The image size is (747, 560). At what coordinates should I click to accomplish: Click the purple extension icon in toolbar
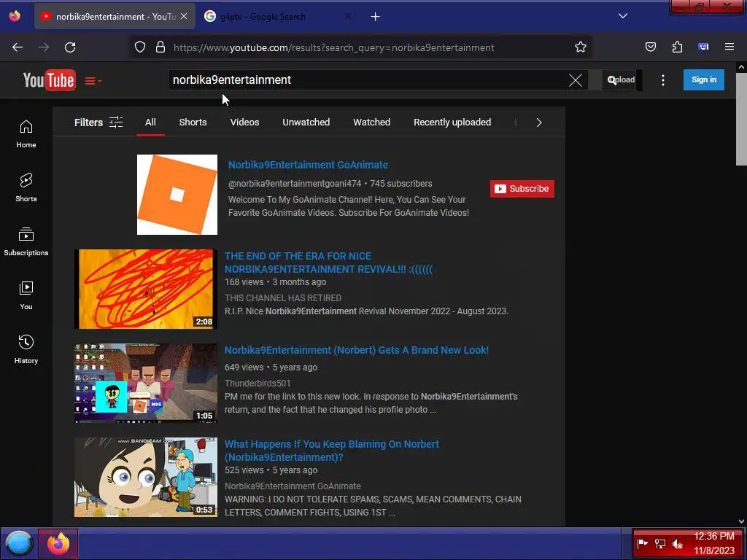click(x=703, y=47)
